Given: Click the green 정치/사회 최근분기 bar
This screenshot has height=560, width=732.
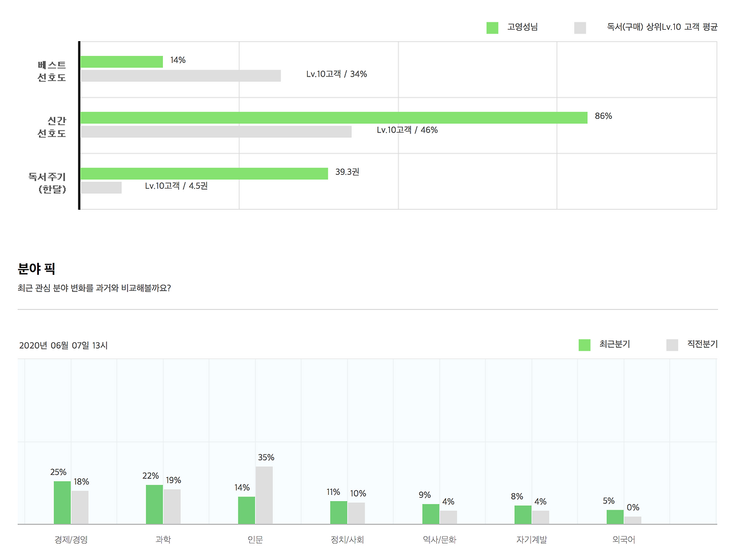Looking at the screenshot, I should 339,513.
